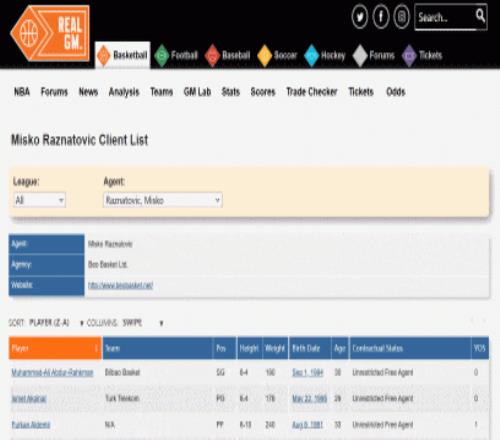Open Tickets in the top sports bar
Viewport: 500px width, 440px height.
(x=423, y=55)
